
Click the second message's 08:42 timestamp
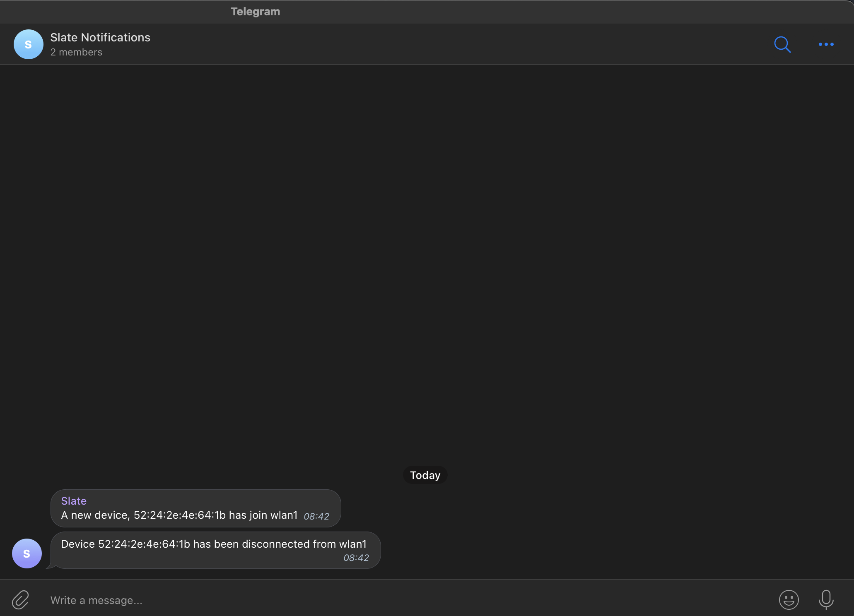[356, 558]
